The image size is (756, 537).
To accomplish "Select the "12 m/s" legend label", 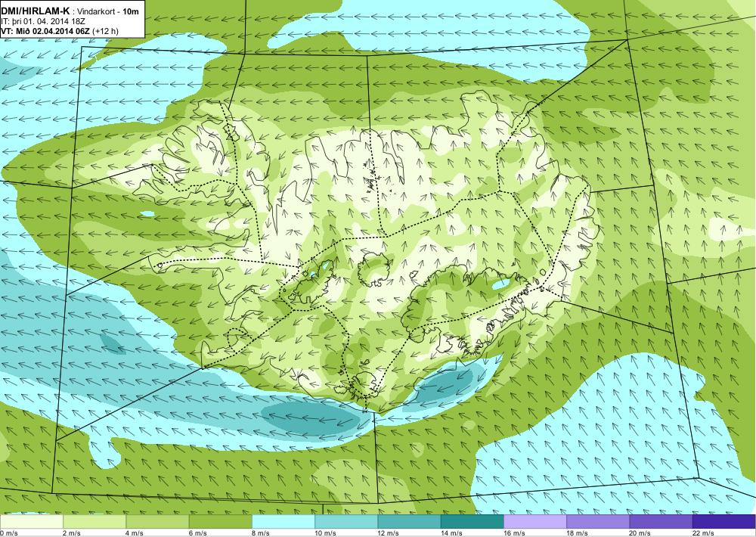I will click(389, 533).
